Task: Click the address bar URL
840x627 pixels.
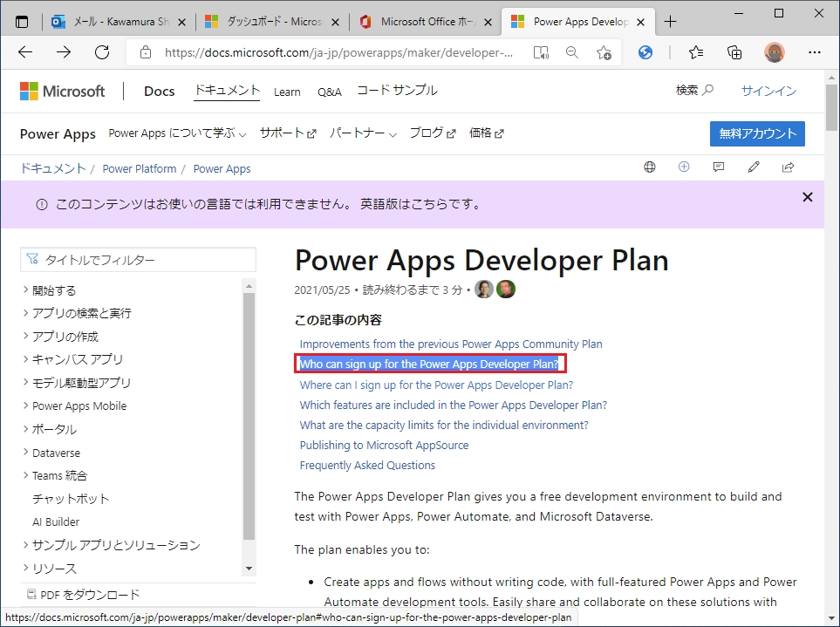Action: click(338, 52)
